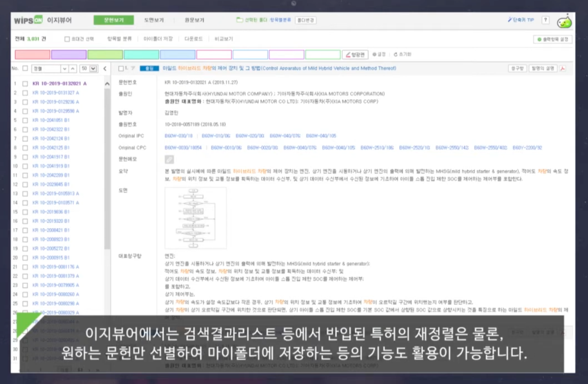Toggle checkbox for document 1 in detail header
588x384 pixels.
(x=121, y=69)
